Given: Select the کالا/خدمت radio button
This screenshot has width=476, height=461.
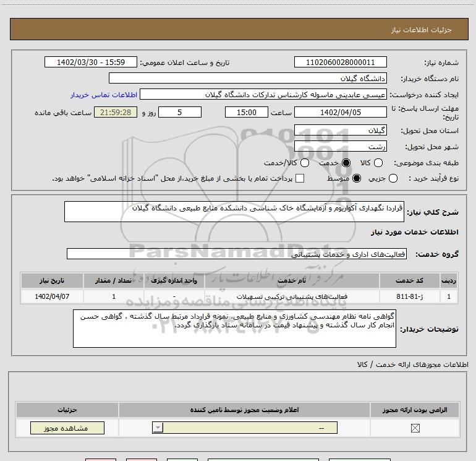Looking at the screenshot, I should tap(305, 163).
